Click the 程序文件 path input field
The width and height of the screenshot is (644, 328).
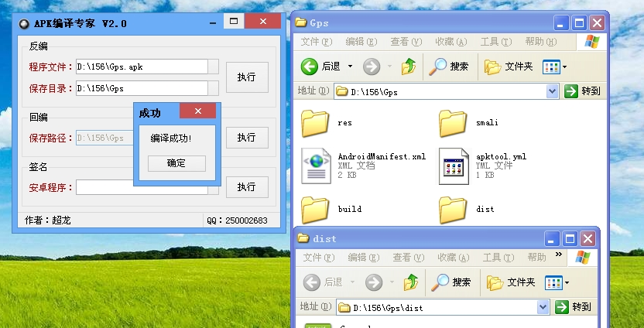click(142, 67)
